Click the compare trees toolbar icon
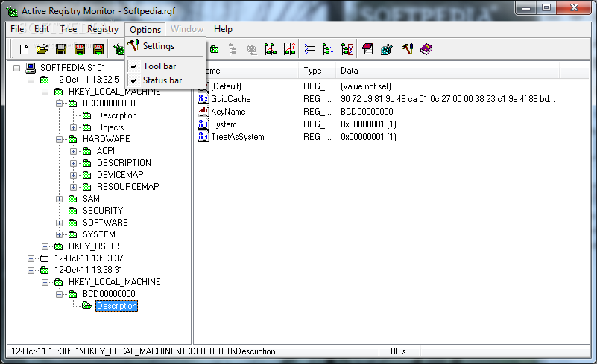597x364 pixels. (x=271, y=49)
